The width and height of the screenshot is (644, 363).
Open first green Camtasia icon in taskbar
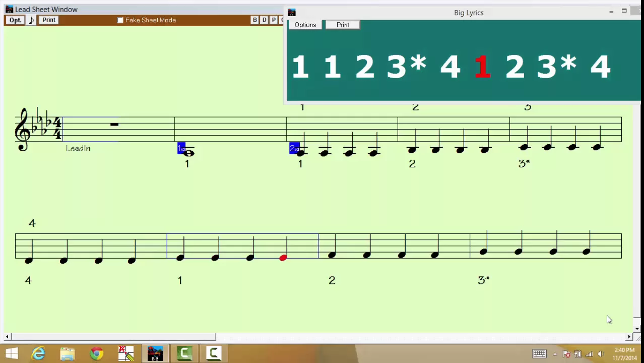pos(184,353)
